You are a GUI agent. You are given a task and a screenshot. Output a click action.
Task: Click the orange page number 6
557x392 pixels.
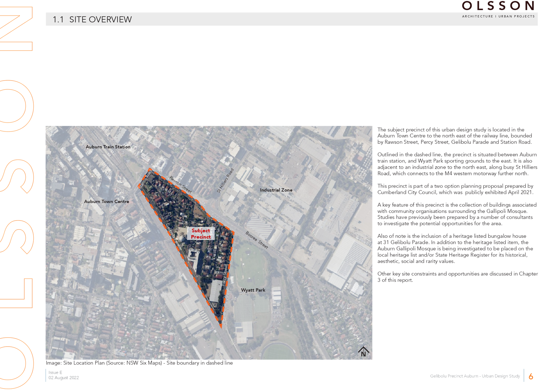531,376
